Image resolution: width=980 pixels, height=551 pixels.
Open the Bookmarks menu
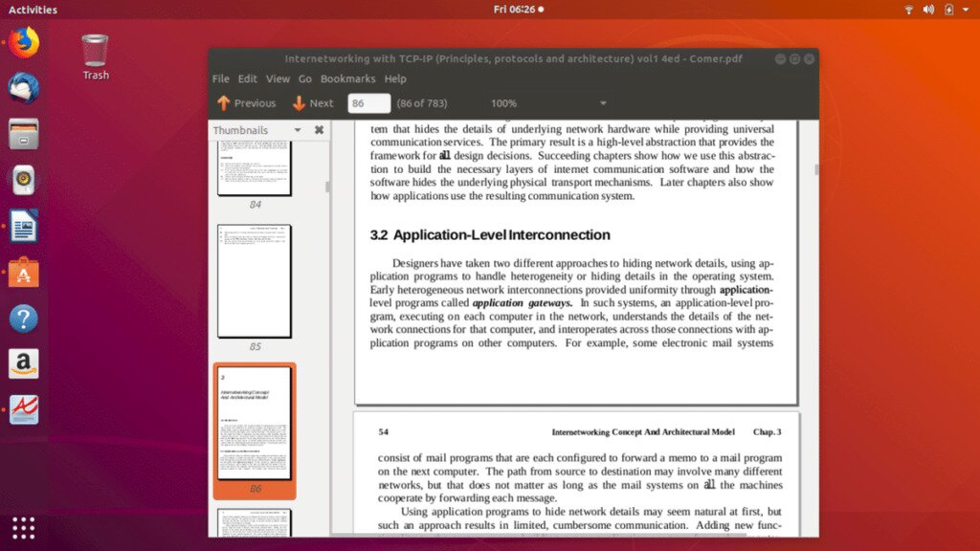pyautogui.click(x=349, y=78)
